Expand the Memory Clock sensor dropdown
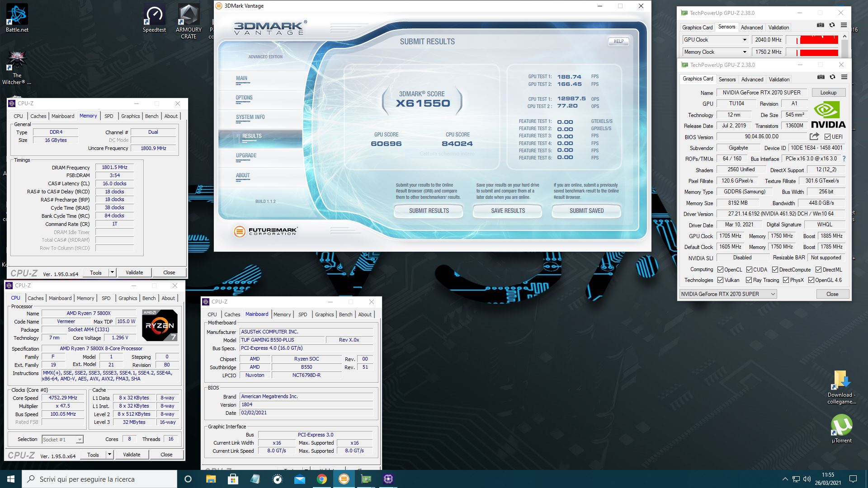The height and width of the screenshot is (488, 868). pos(744,52)
